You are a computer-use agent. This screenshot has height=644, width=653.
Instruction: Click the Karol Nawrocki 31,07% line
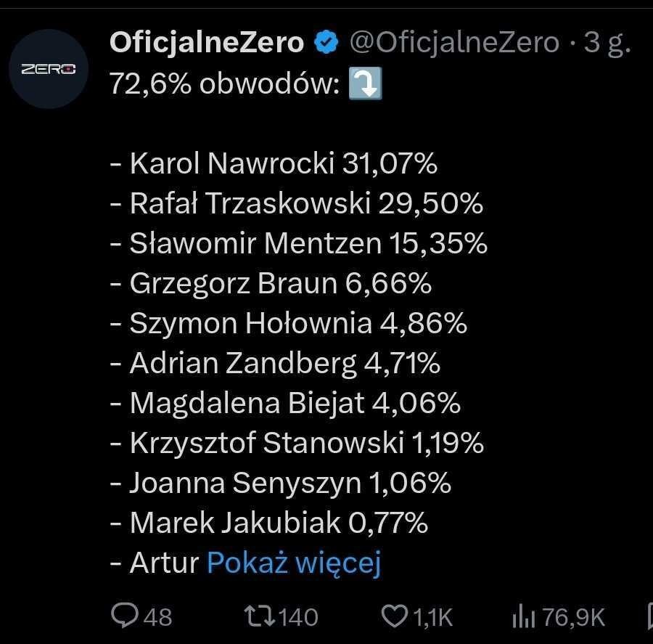pyautogui.click(x=274, y=164)
